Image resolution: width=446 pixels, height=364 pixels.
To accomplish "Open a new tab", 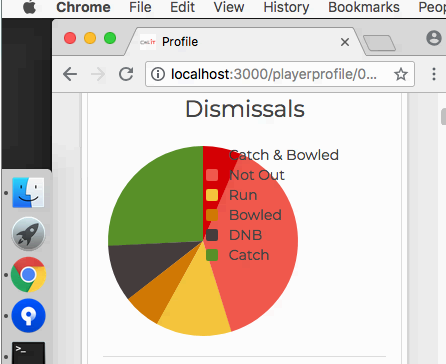I will [x=379, y=43].
